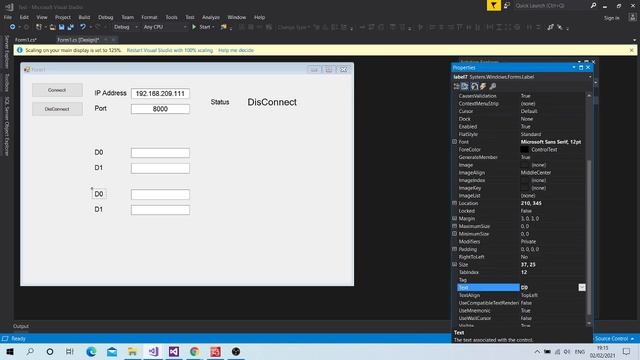Viewport: 640px width, 360px height.
Task: Click Restart Visual Studio with 100% scaling link
Action: point(170,50)
